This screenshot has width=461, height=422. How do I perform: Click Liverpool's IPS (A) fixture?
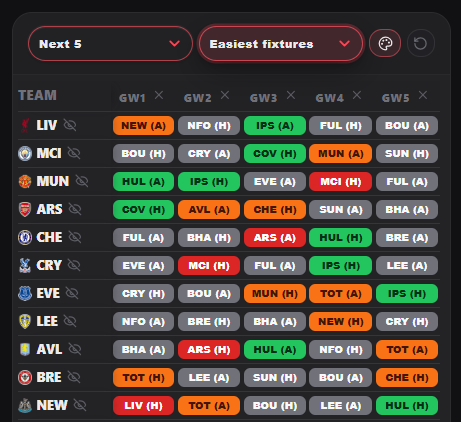pyautogui.click(x=275, y=126)
